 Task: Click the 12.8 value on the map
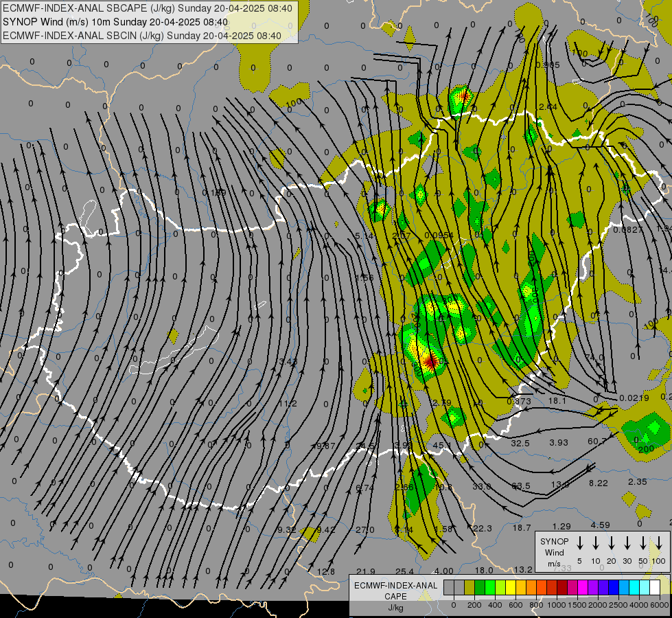coord(326,572)
